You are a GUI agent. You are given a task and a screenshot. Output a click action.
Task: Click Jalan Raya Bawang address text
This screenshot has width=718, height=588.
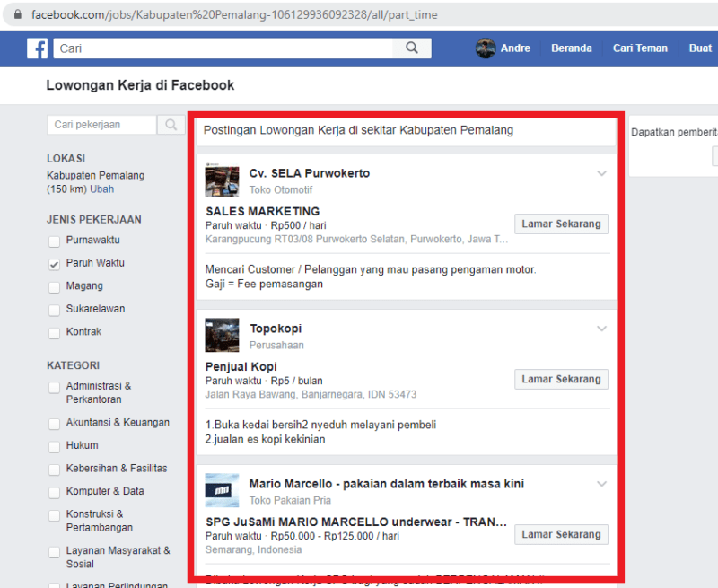pos(311,394)
